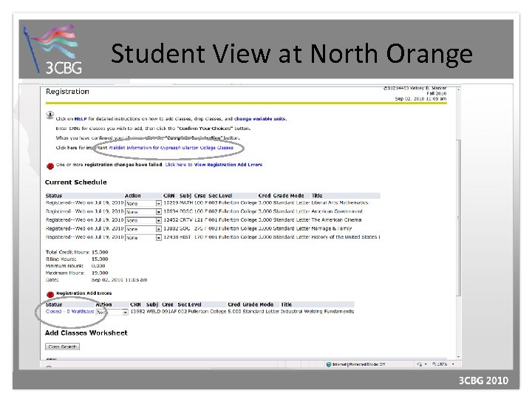Select CRN 13982 in the add errors table
Image resolution: width=532 pixels, height=399 pixels.
click(x=137, y=311)
